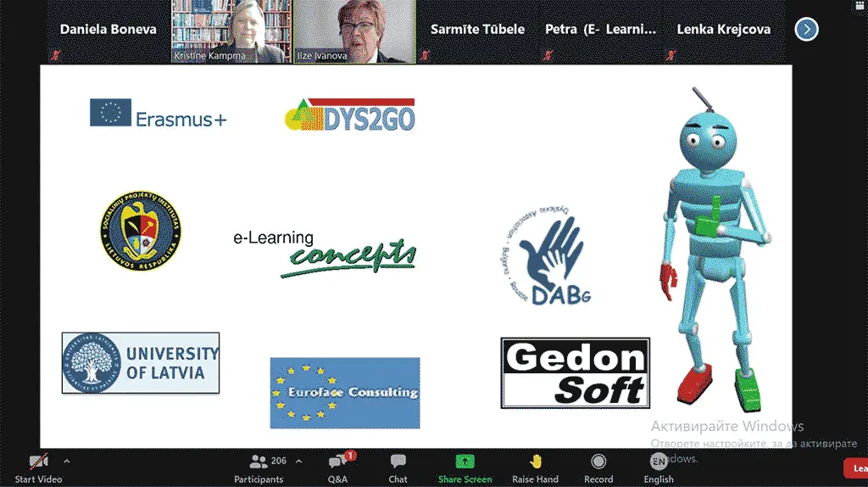Image resolution: width=868 pixels, height=487 pixels.
Task: Click Sarmīte Tūbele's muted microphone icon
Action: click(425, 55)
